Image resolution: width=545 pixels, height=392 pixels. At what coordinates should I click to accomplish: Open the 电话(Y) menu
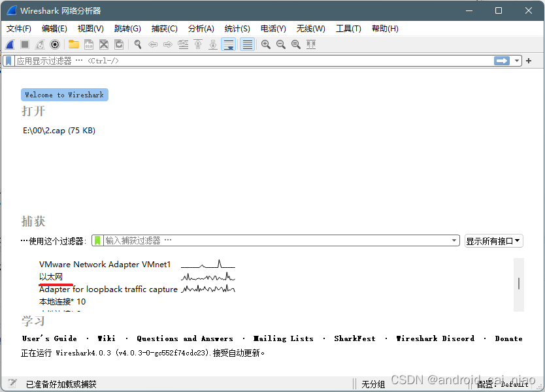pos(273,29)
